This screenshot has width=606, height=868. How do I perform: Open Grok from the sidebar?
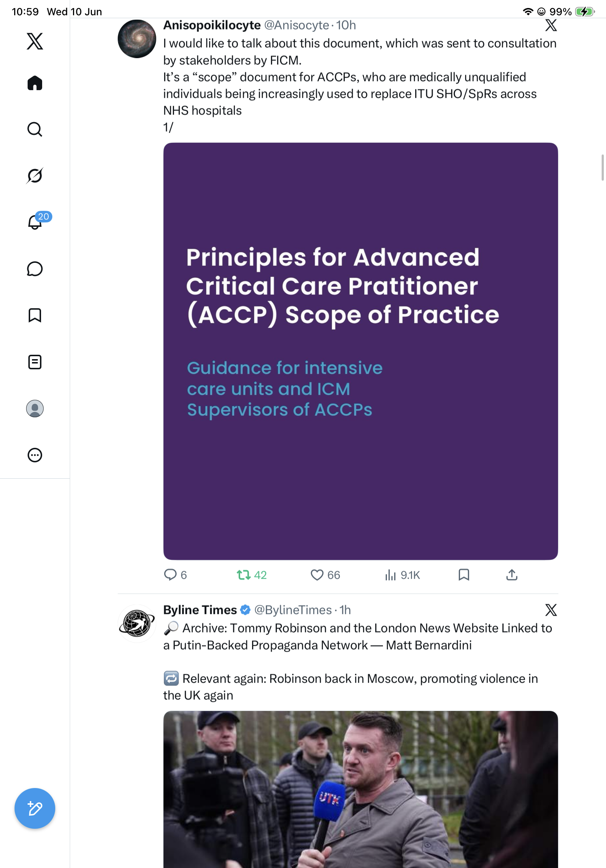[x=35, y=176]
